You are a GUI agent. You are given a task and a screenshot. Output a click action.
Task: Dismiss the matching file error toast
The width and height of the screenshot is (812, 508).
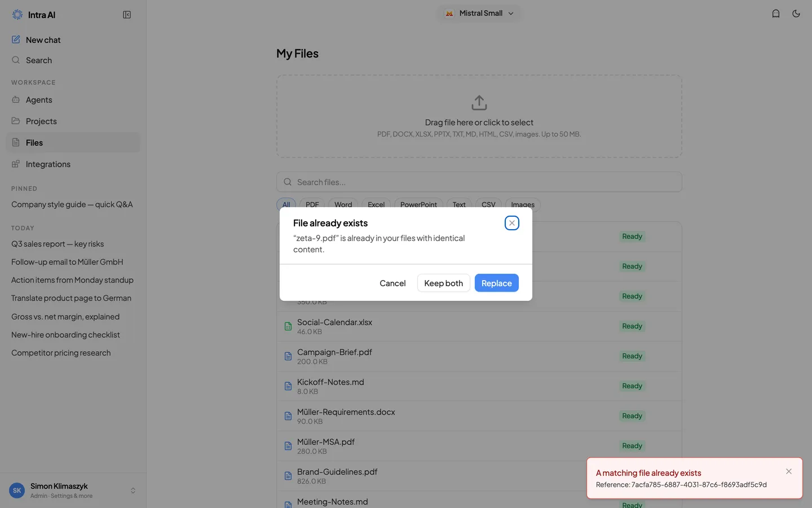[x=789, y=471]
